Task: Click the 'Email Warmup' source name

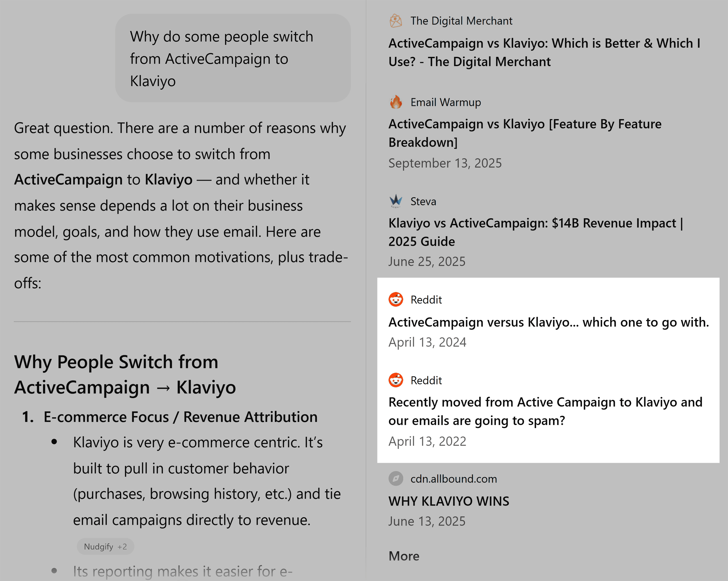Action: pyautogui.click(x=445, y=102)
